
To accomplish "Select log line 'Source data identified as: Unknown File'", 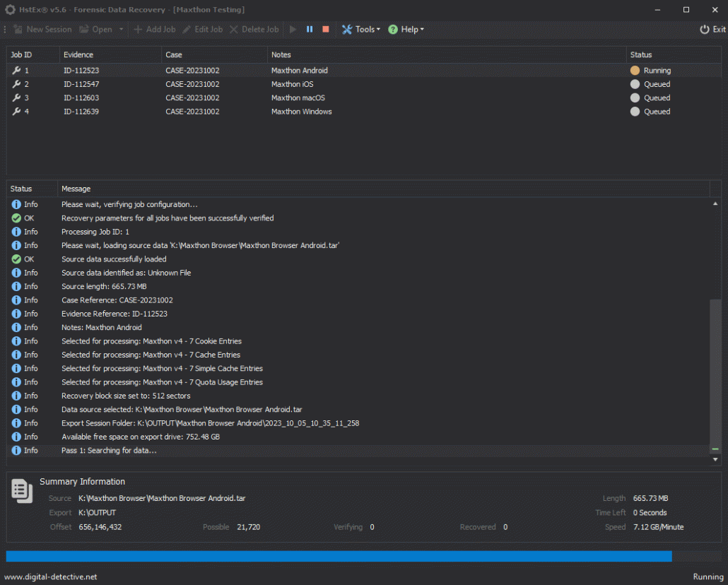I will (358, 273).
